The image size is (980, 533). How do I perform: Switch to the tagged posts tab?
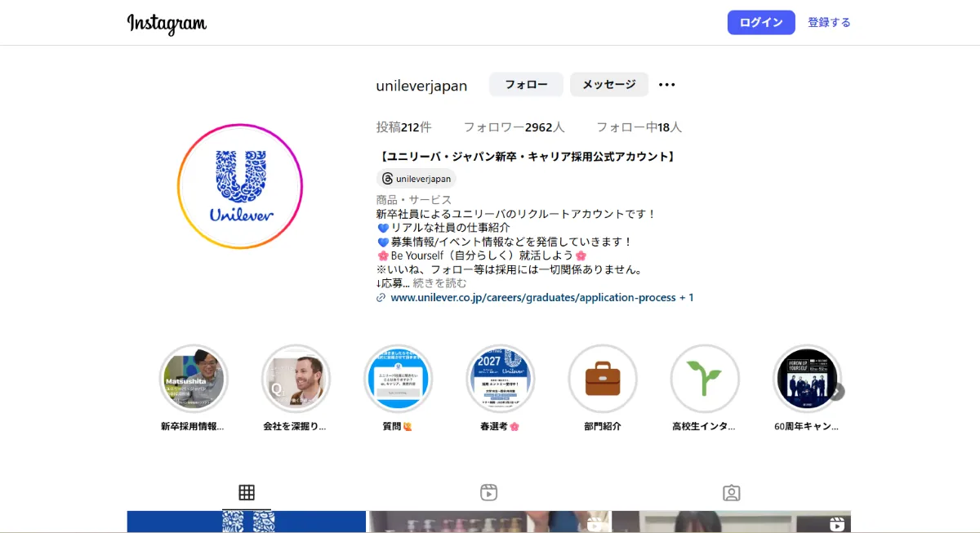(732, 492)
